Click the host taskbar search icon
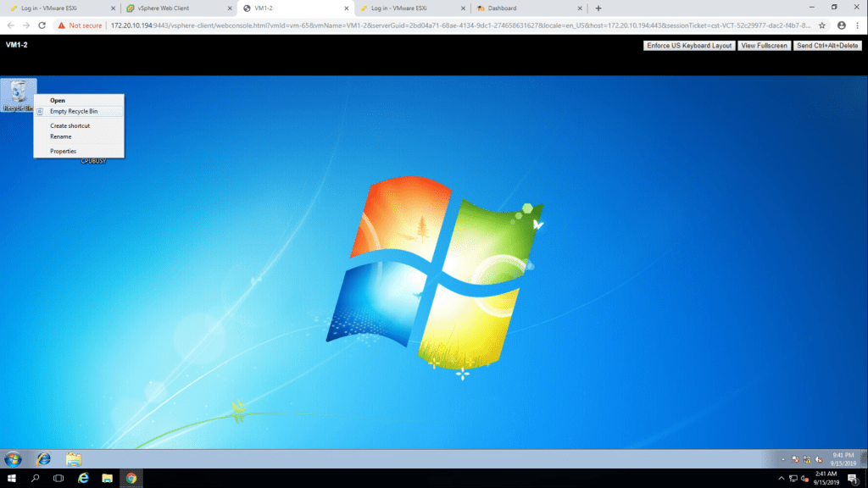Viewport: 868px width, 488px height. (36, 479)
